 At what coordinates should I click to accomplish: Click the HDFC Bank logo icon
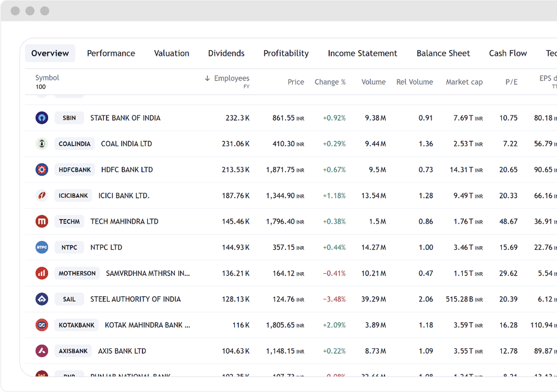(x=42, y=170)
